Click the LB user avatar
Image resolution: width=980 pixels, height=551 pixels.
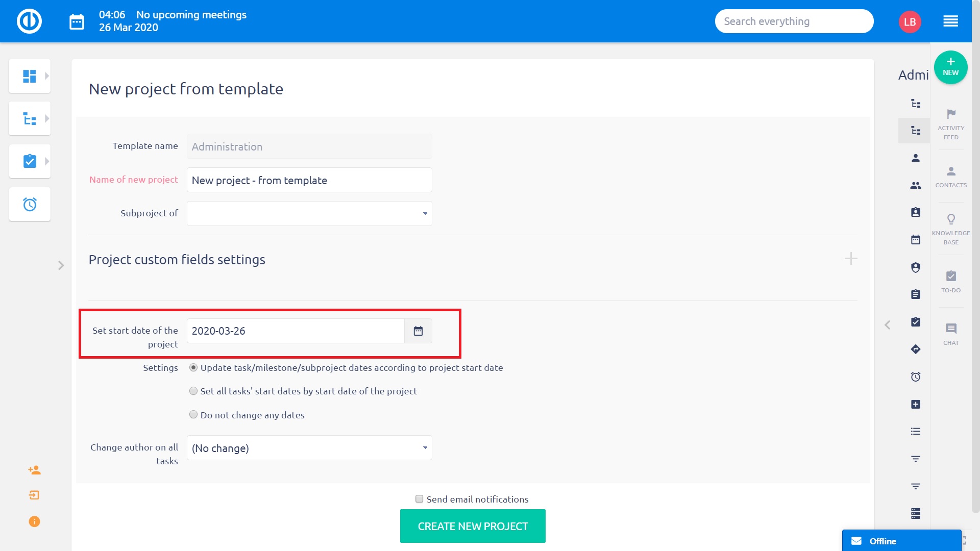coord(910,22)
